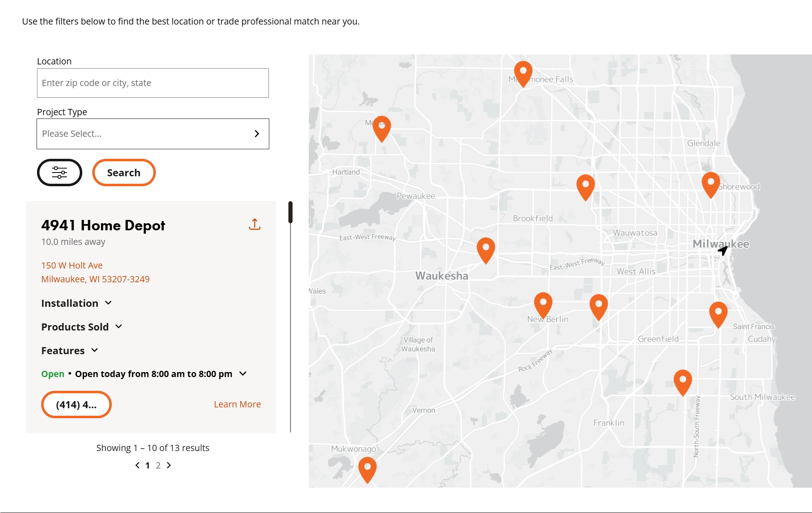Click the current location arrow on Milwaukee
This screenshot has width=812, height=513.
click(723, 250)
